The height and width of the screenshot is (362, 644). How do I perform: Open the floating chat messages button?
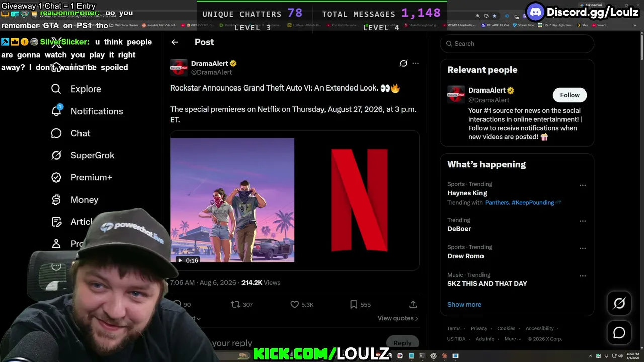coord(619,333)
